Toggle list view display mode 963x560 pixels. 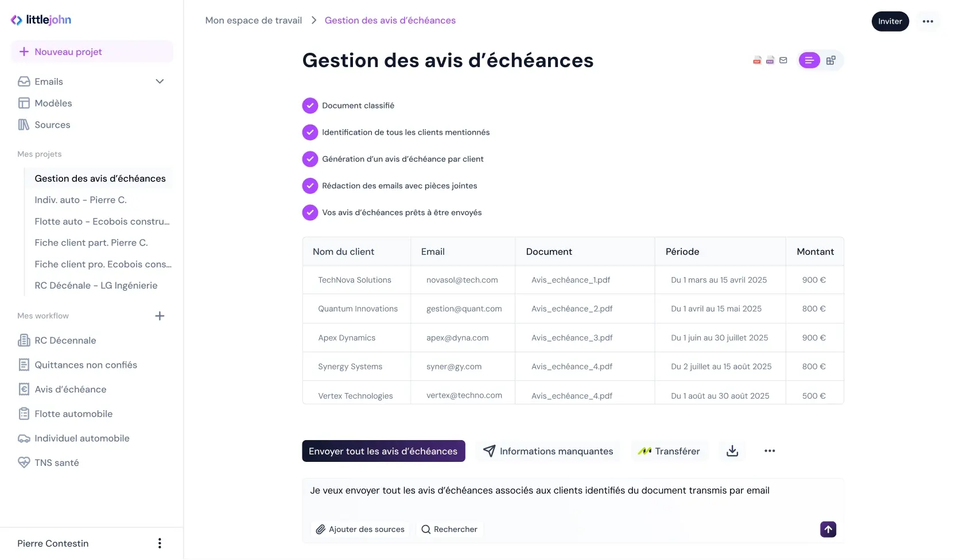coord(809,60)
